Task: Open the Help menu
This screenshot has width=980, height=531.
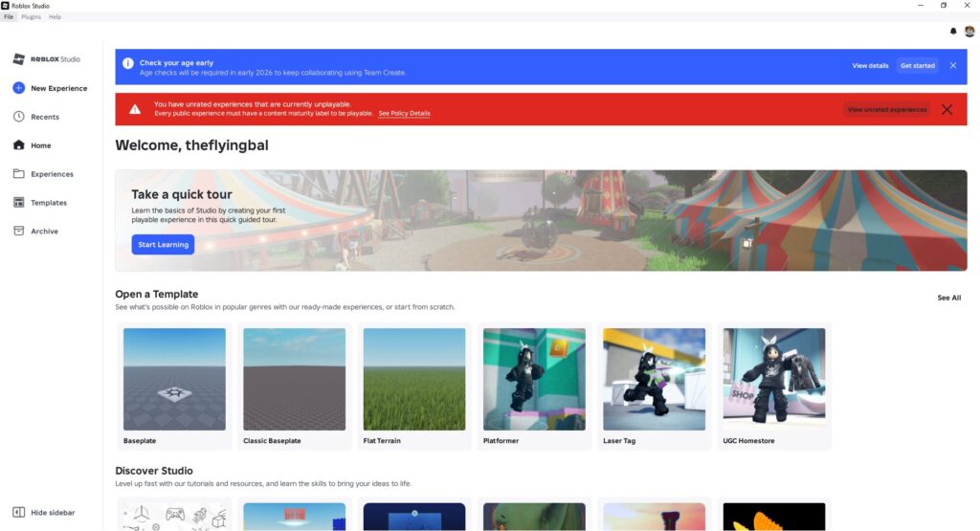Action: (x=55, y=17)
